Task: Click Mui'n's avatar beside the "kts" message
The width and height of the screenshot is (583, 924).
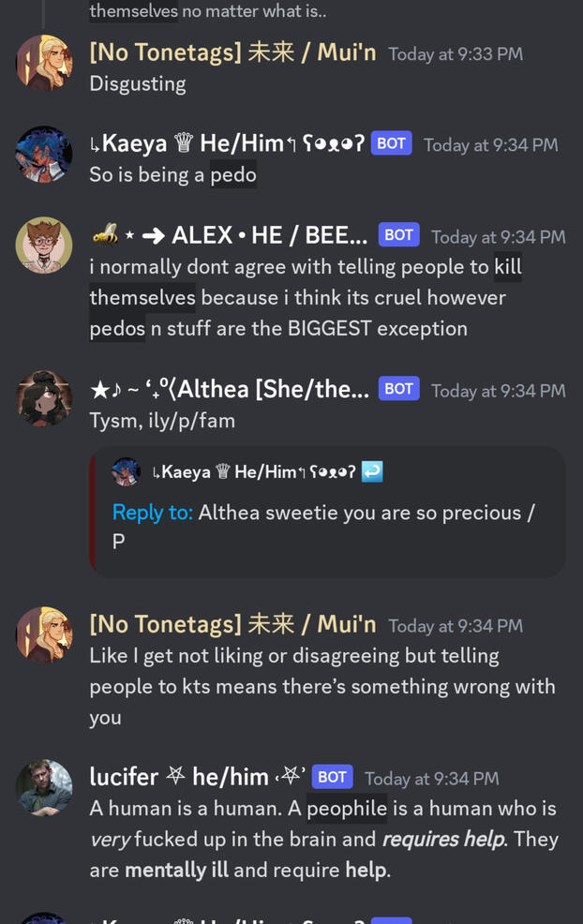Action: (x=44, y=634)
